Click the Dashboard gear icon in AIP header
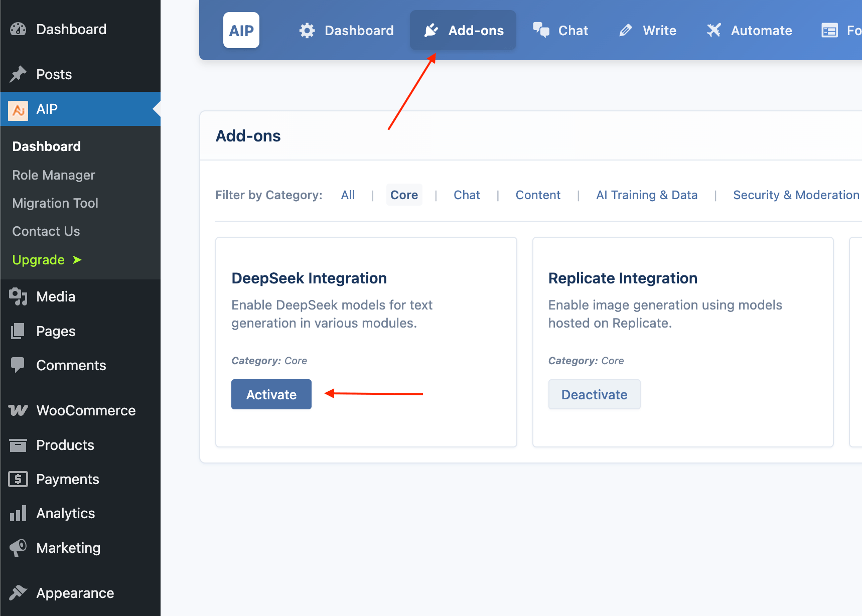The width and height of the screenshot is (862, 616). (307, 31)
